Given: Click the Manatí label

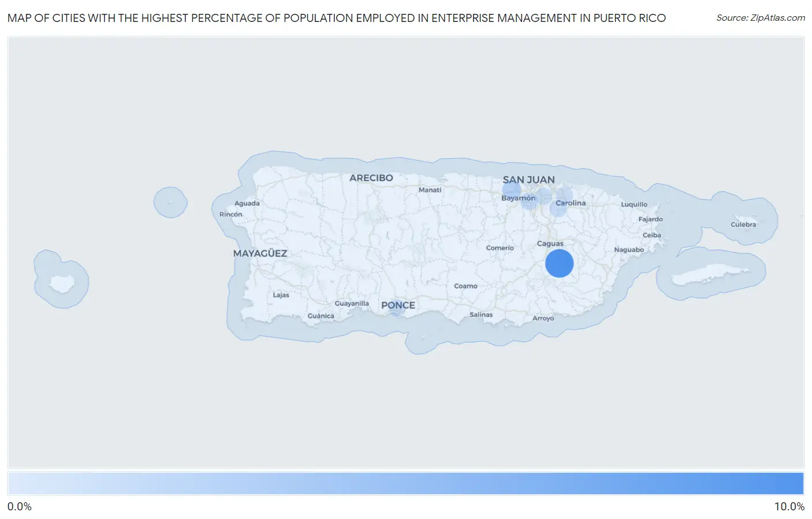Looking at the screenshot, I should point(430,190).
